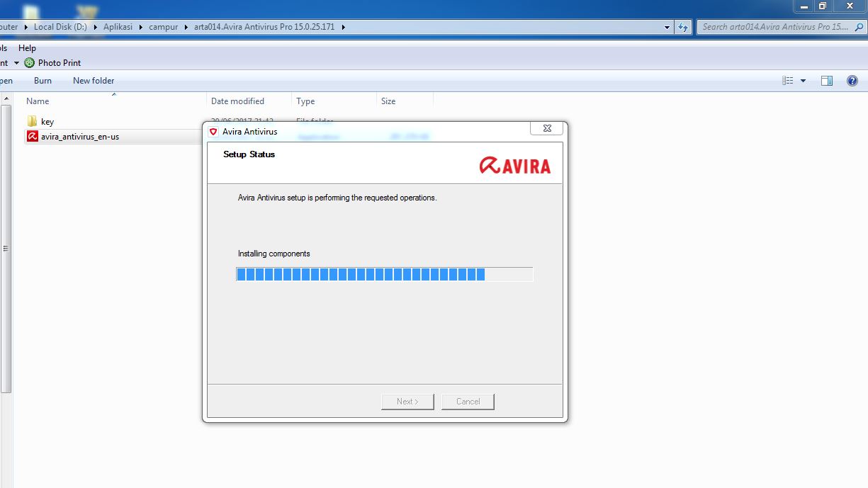Viewport: 868px width, 488px height.
Task: Click the arta014.Avira Antivirus Pro 15.0.25.171 breadcrumb
Action: coord(264,27)
